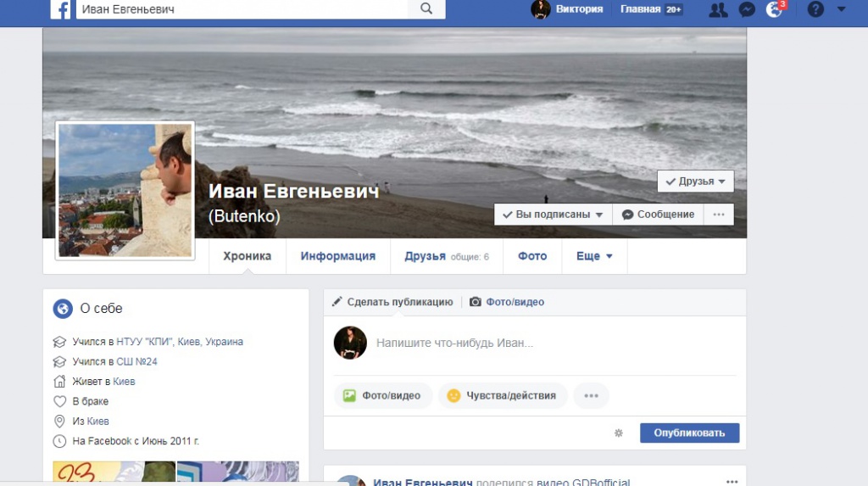Screen dimensions: 868x486
Task: Open the profile picture thumbnail
Action: pyautogui.click(x=125, y=190)
